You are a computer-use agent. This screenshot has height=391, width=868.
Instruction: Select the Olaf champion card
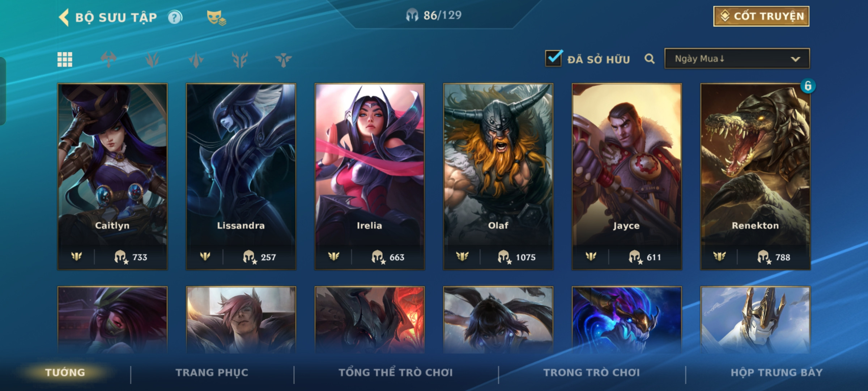pyautogui.click(x=498, y=177)
